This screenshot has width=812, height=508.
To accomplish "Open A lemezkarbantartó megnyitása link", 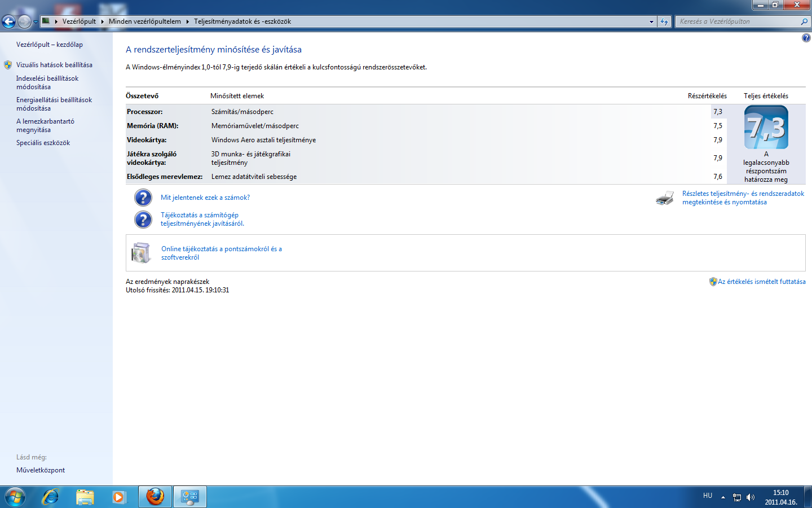I will coord(45,125).
